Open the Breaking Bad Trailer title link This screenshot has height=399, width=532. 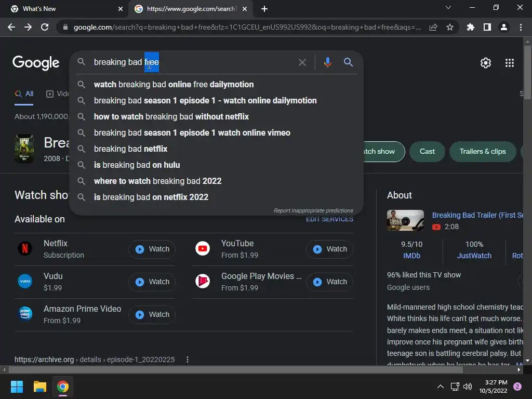point(477,215)
